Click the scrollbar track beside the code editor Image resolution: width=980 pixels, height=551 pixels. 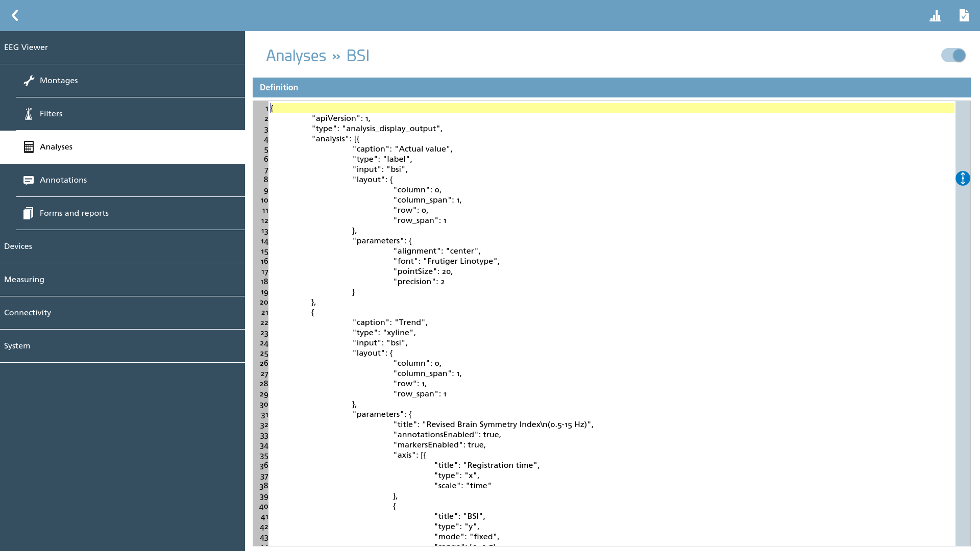coord(963,357)
